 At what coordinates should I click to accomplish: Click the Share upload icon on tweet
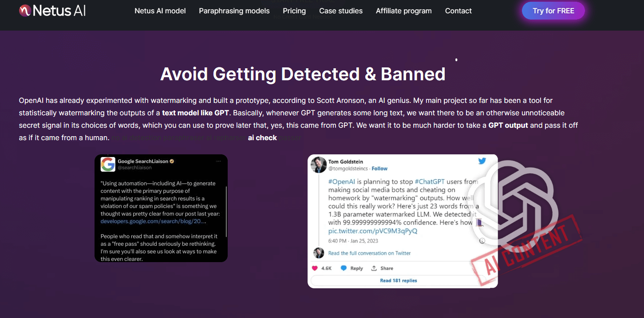coord(374,268)
